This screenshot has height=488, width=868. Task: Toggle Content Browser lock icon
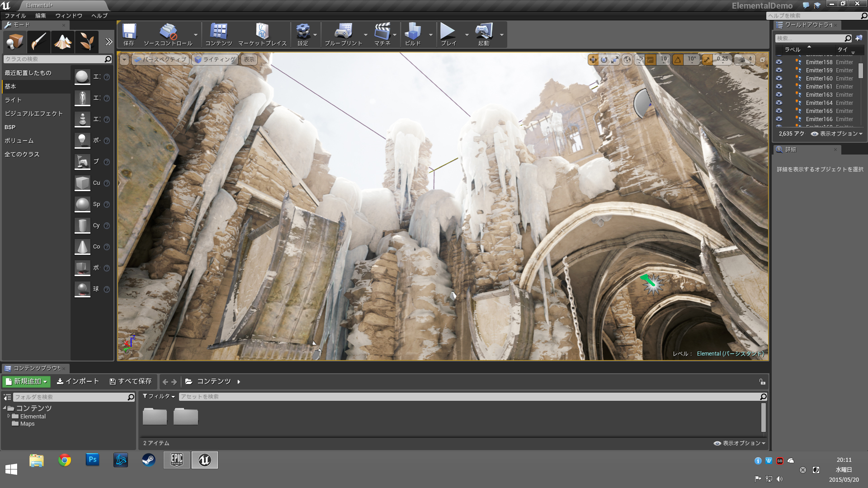pos(762,382)
